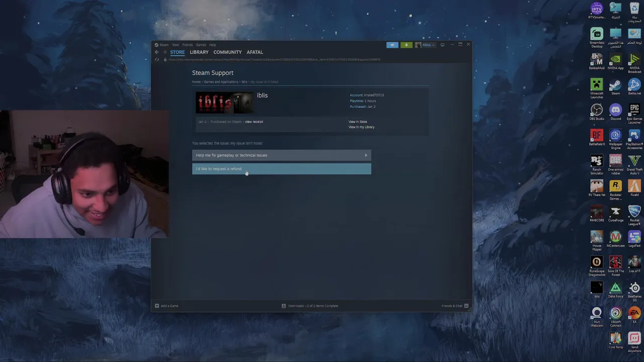
Task: Switch Steam to Big Picture mode
Action: click(442, 45)
